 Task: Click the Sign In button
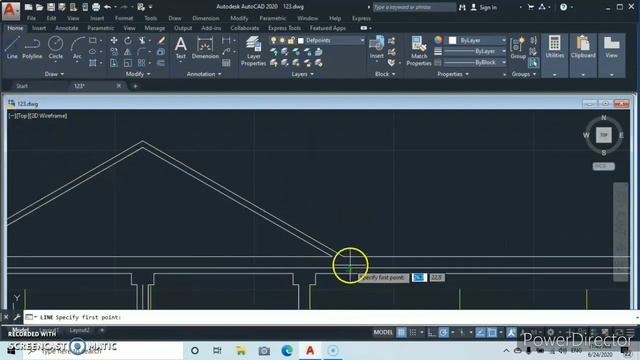484,7
